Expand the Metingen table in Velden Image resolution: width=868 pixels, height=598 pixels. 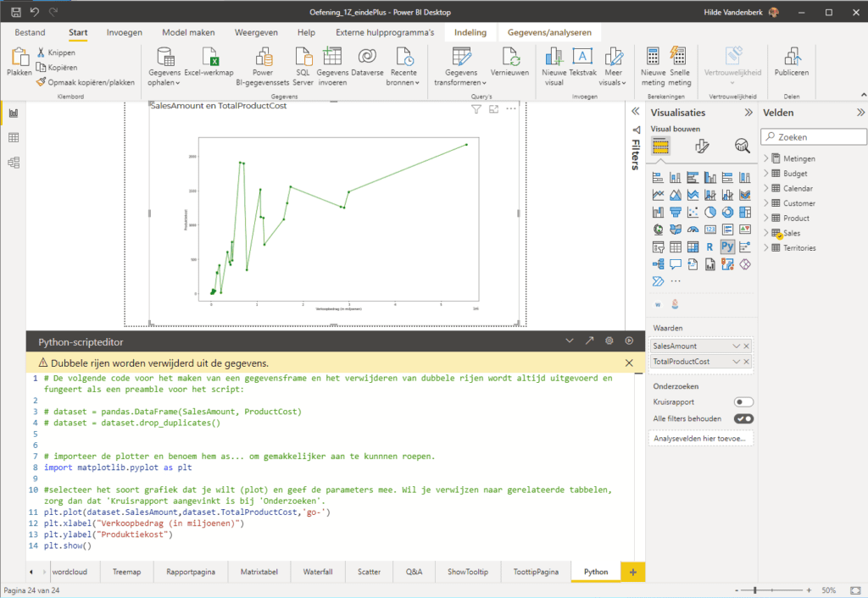point(766,158)
